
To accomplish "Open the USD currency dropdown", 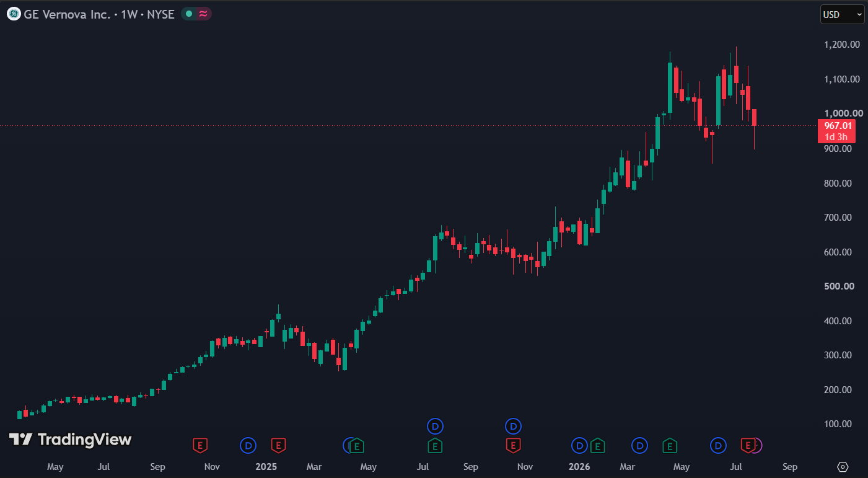I will [842, 14].
